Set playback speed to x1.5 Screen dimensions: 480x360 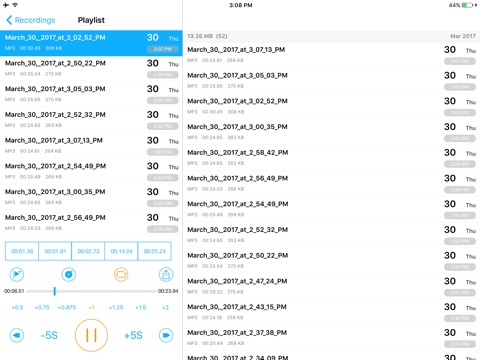141,307
